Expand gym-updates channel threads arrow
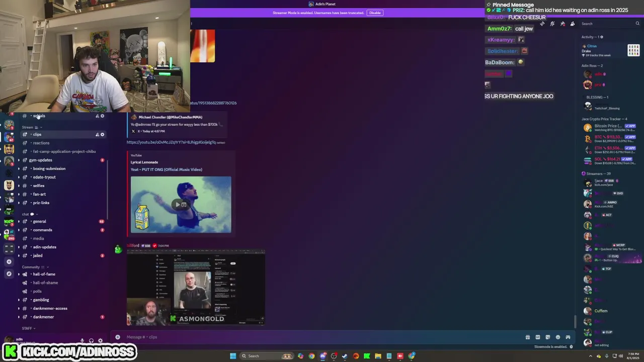 tap(19, 160)
